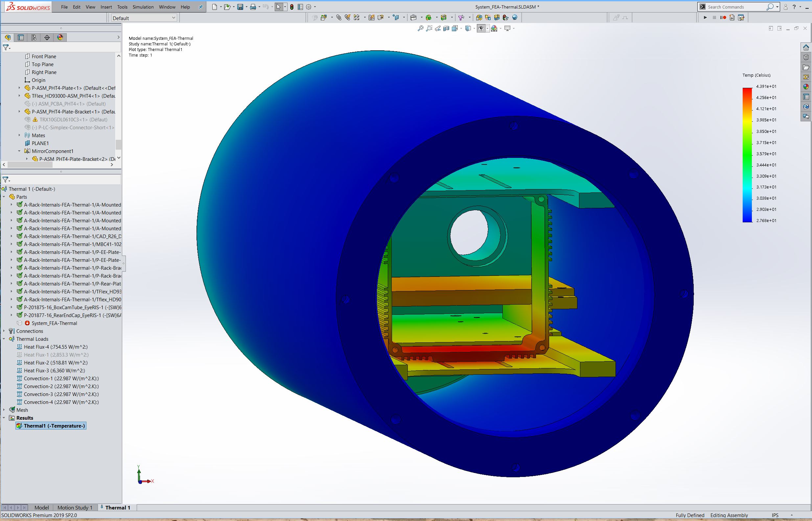Click the IPS units in status bar
This screenshot has width=812, height=521.
pos(775,515)
